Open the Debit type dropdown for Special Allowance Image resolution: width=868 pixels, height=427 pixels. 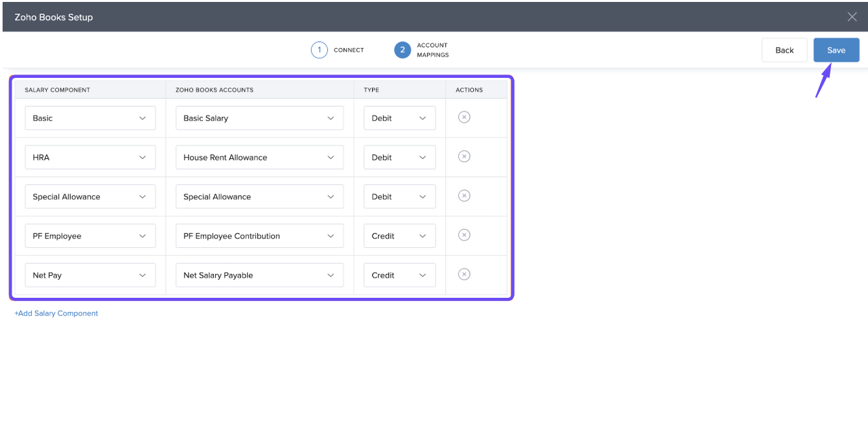[399, 197]
